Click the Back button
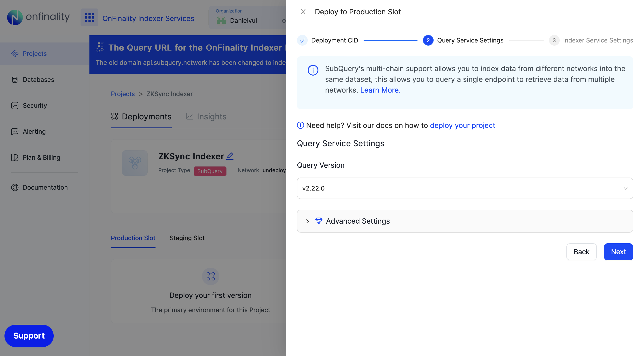 coord(581,252)
